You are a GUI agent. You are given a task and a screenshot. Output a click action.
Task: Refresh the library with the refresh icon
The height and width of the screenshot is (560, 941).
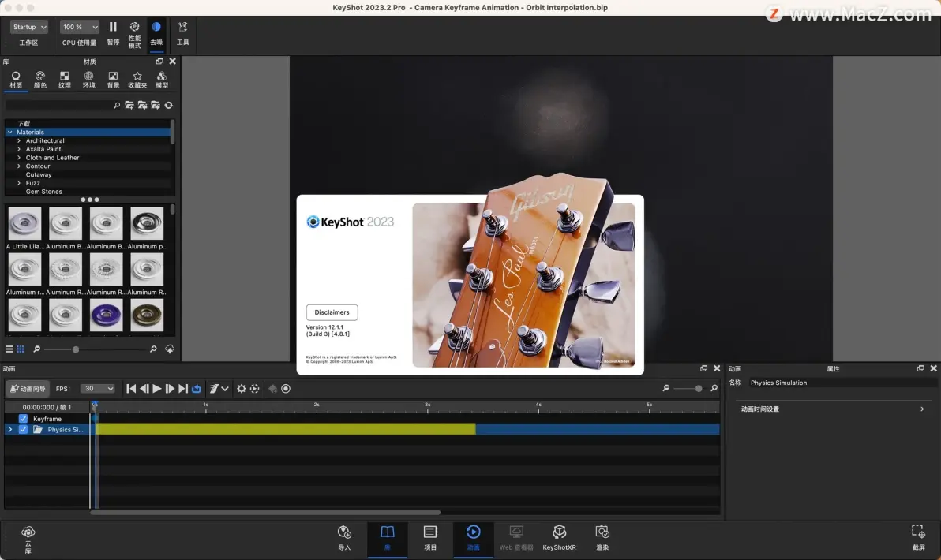169,106
